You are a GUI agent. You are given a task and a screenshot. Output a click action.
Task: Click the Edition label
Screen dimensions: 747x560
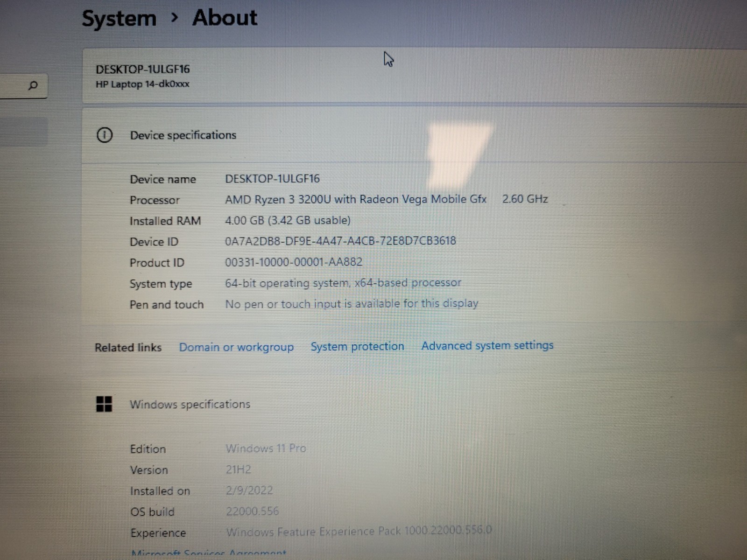coord(148,449)
